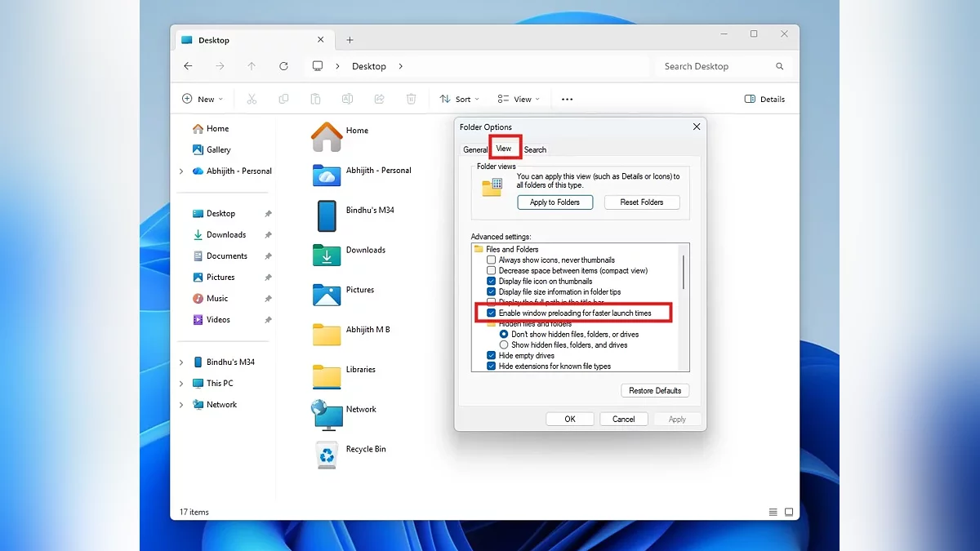Expand the This PC tree node
The height and width of the screenshot is (551, 980).
pyautogui.click(x=181, y=384)
